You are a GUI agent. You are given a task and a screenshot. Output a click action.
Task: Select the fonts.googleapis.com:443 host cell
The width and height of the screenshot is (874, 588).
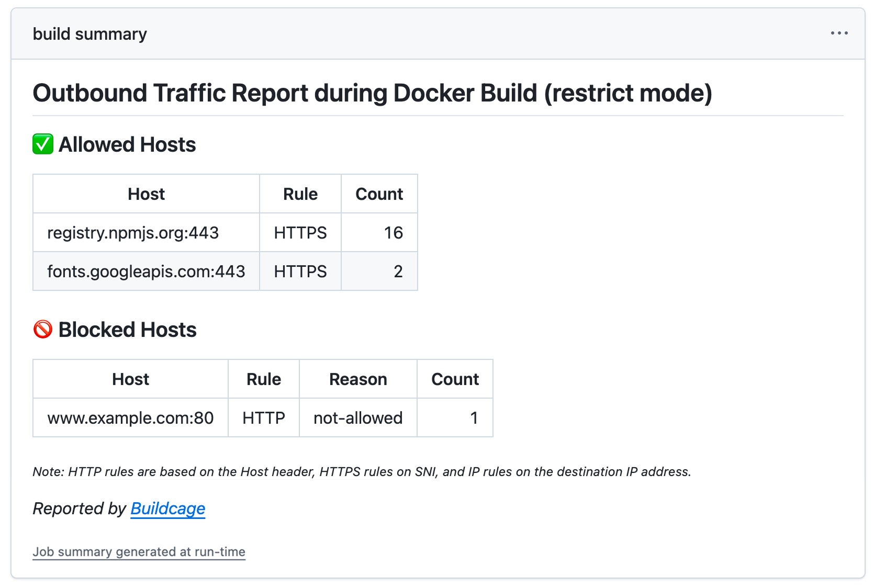(x=146, y=272)
